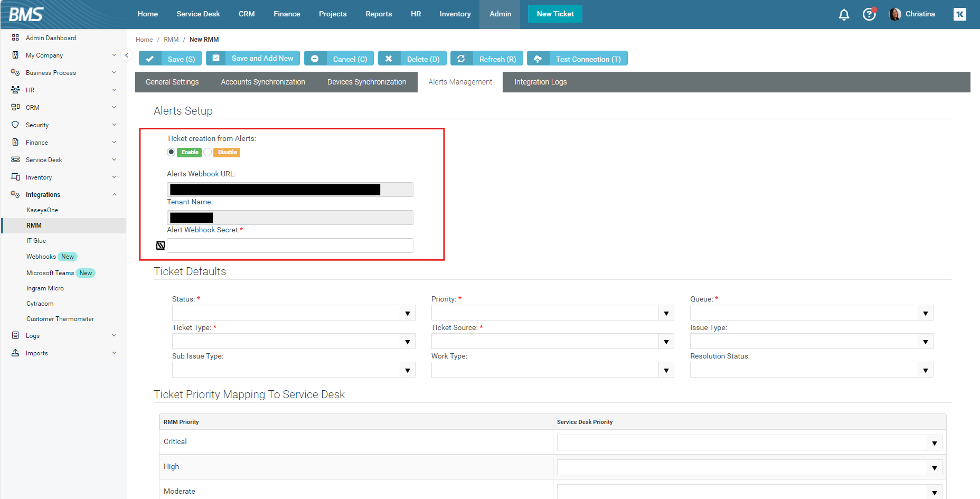This screenshot has height=499, width=980.
Task: Select the Enable radio button for alerts
Action: pyautogui.click(x=171, y=152)
